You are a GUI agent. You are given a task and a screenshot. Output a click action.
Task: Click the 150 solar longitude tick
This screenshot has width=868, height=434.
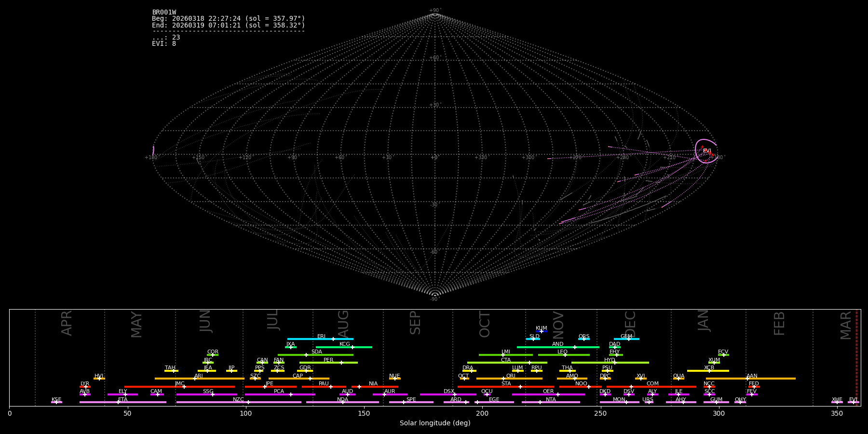(x=364, y=413)
